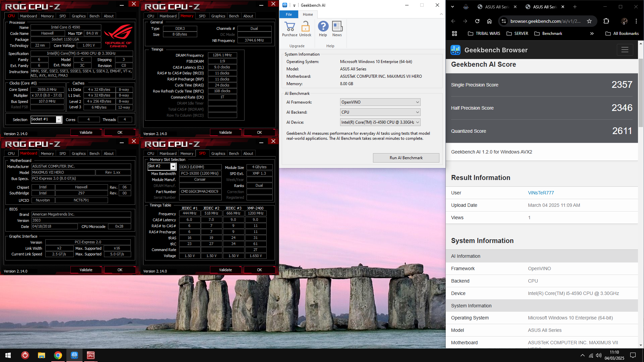Click Validate in the Mainboard CPU-Z window
The width and height of the screenshot is (644, 362).
86,270
